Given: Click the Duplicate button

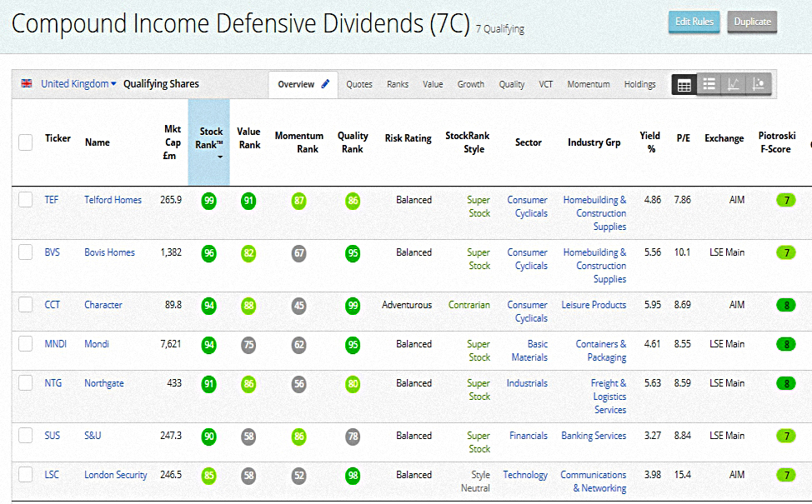Looking at the screenshot, I should (x=752, y=22).
